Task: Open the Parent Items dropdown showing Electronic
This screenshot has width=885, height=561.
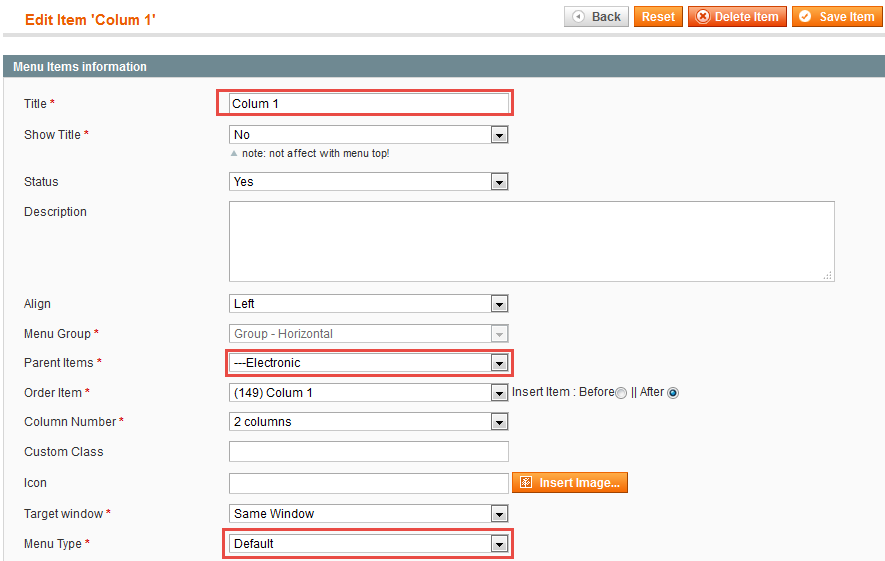Action: (369, 363)
